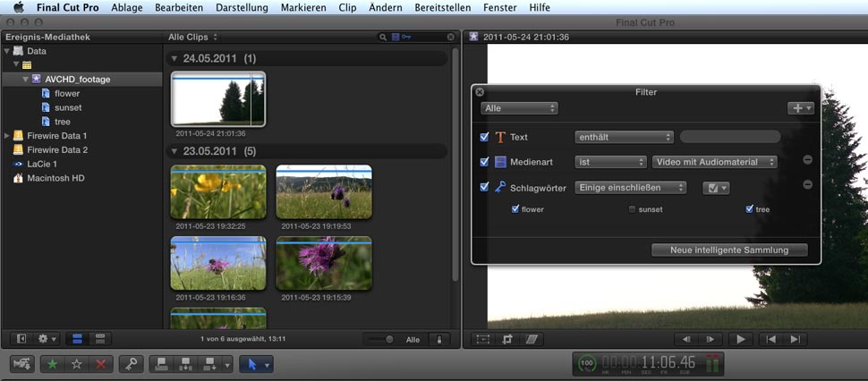This screenshot has height=381, width=868.
Task: Disable the Medienart filter rule checkbox
Action: click(x=484, y=162)
